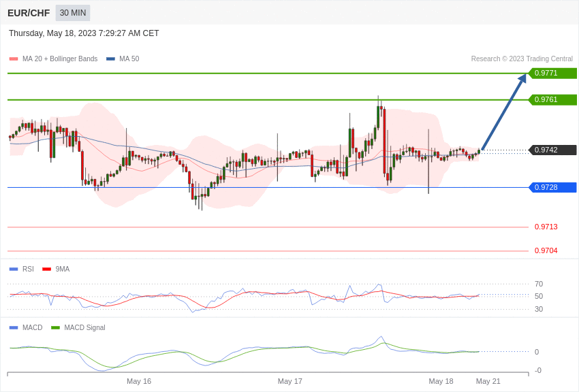579x392 pixels.
Task: Click the 9MA red legend swatch
Action: pyautogui.click(x=47, y=269)
